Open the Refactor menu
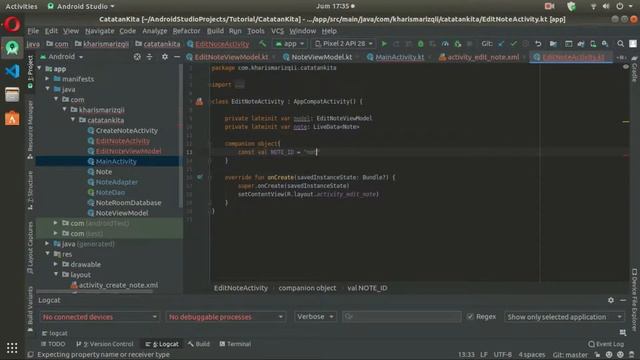Screen dimensions: 640x360 (x=186, y=31)
